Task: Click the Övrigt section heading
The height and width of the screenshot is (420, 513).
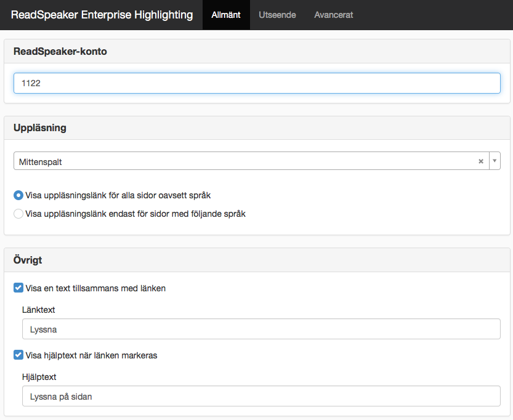Action: coord(28,260)
